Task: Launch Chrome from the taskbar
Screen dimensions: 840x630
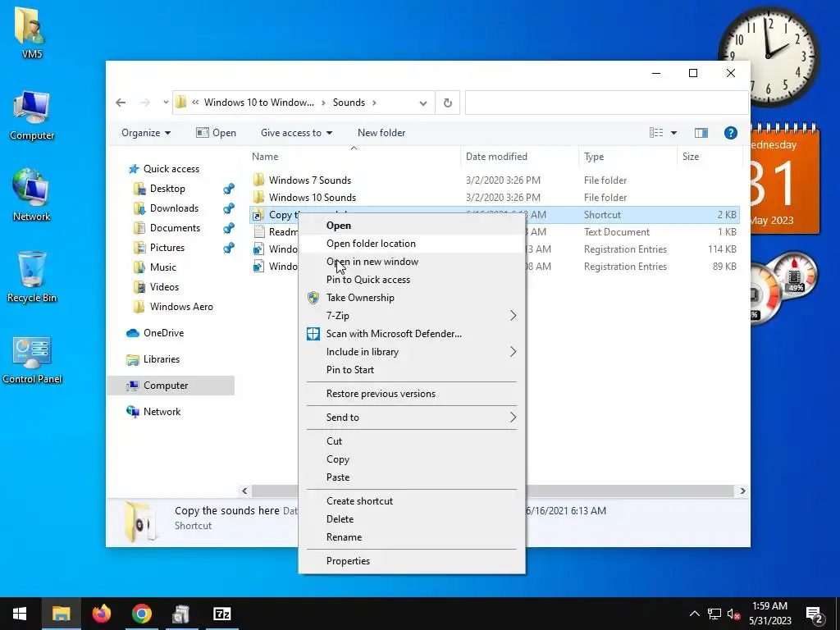Action: click(x=141, y=614)
